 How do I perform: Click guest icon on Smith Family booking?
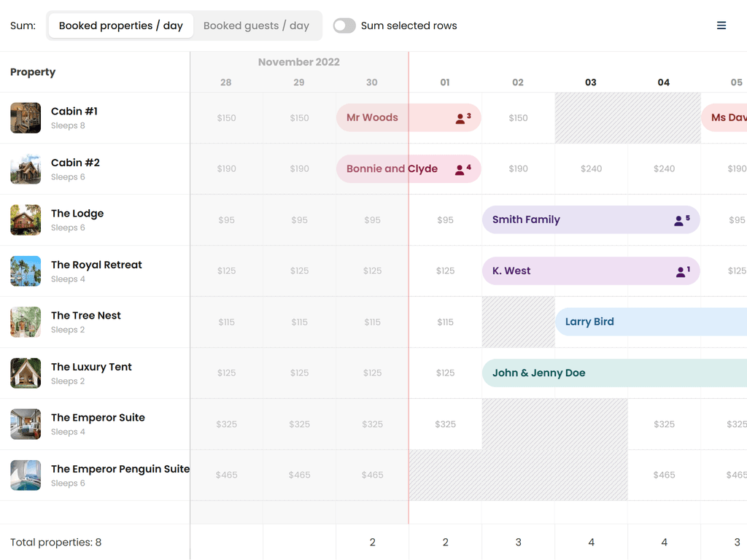point(681,220)
